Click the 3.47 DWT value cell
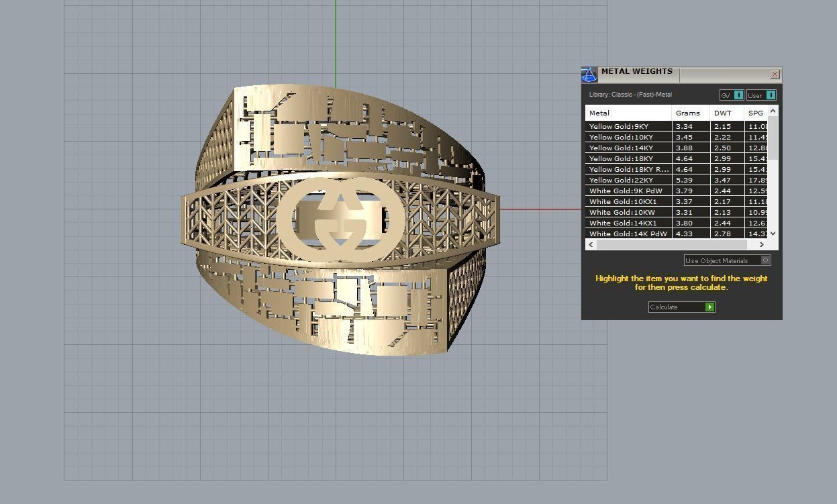837x504 pixels. [727, 180]
